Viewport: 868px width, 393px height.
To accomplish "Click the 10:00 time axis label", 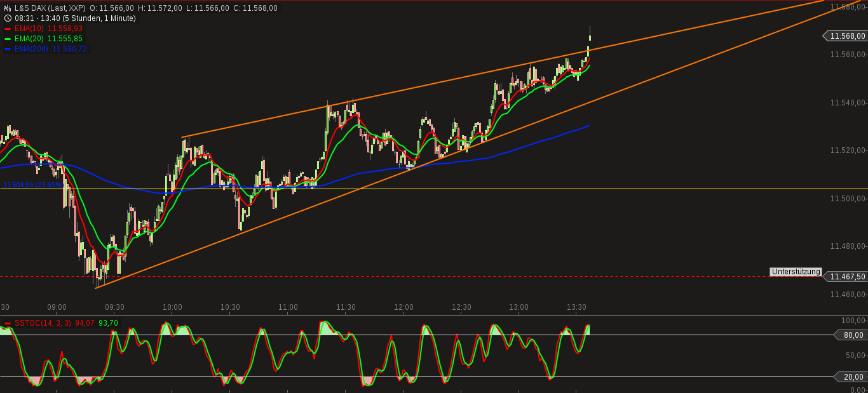I will [172, 307].
